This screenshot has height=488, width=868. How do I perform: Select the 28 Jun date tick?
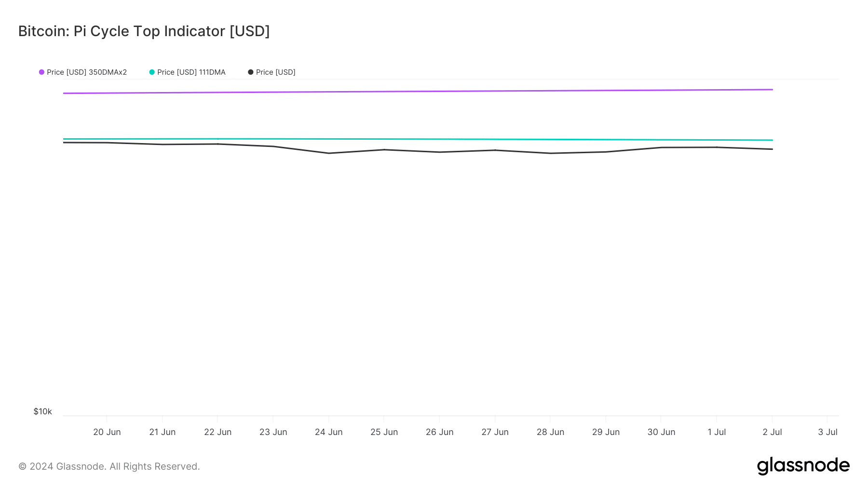(x=551, y=432)
